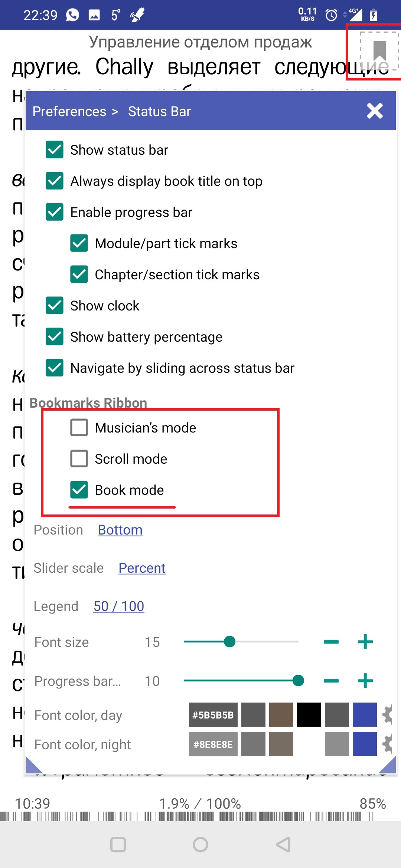
Task: Toggle Show clock checkbox
Action: click(55, 306)
